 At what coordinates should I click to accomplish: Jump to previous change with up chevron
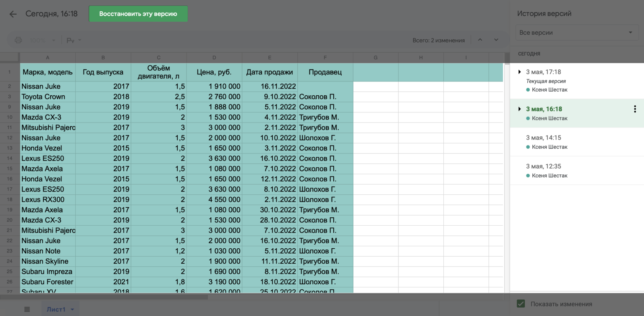coord(480,40)
